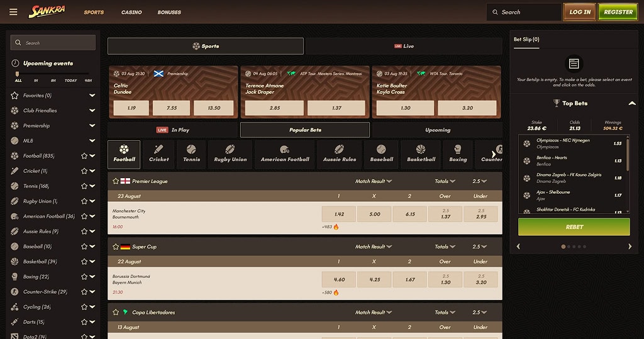Select the American Football sport tile
This screenshot has height=339, width=644.
point(285,155)
